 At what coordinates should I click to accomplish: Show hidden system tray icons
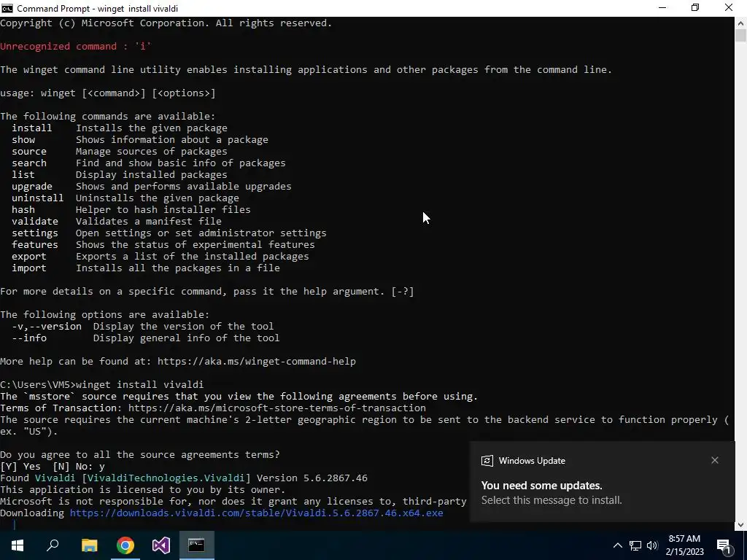(x=617, y=545)
